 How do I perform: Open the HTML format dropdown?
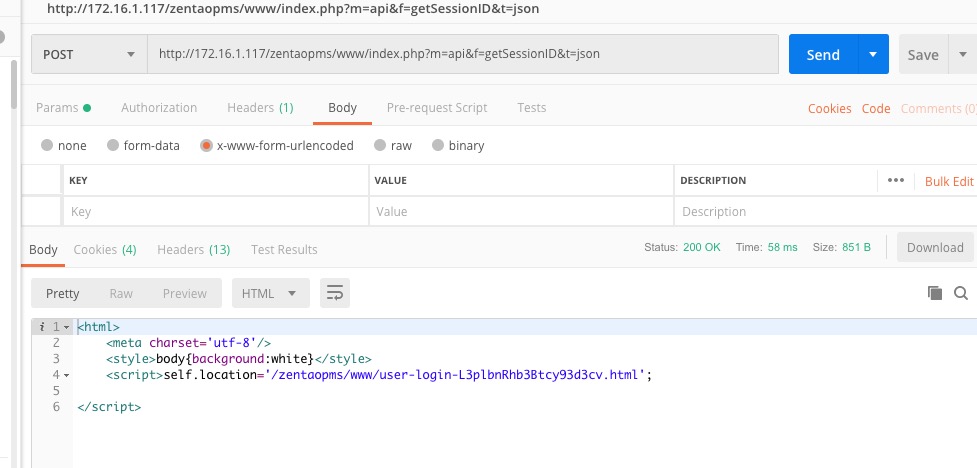(x=269, y=293)
